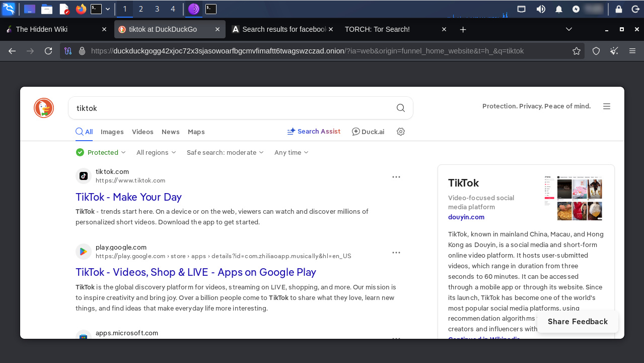Expand the All regions filter
Viewport: 644px width, 363px height.
click(156, 152)
